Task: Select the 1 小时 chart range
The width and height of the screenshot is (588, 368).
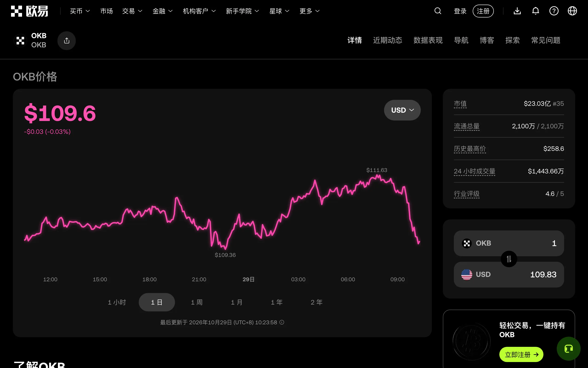Action: [x=117, y=302]
